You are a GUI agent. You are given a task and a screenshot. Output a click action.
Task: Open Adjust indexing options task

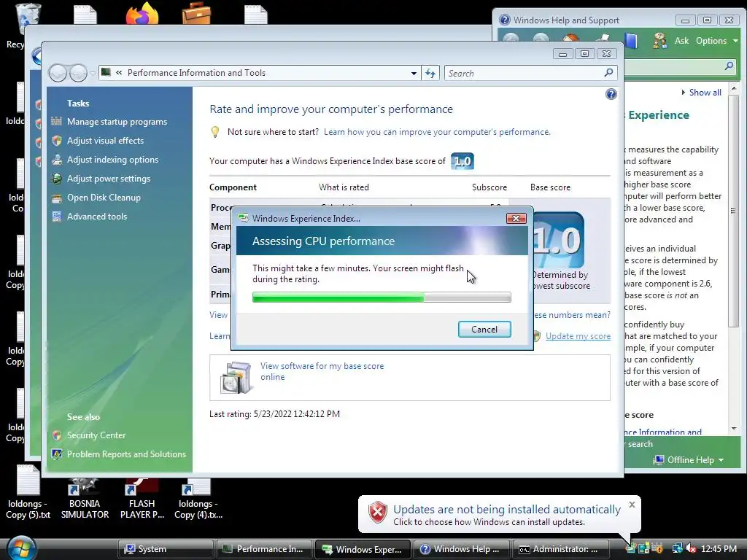pos(112,160)
